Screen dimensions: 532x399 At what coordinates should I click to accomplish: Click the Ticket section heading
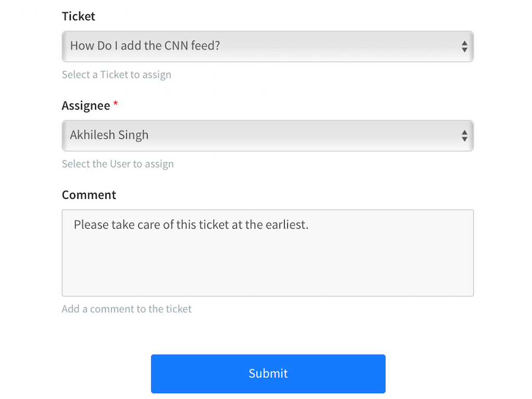[x=78, y=16]
